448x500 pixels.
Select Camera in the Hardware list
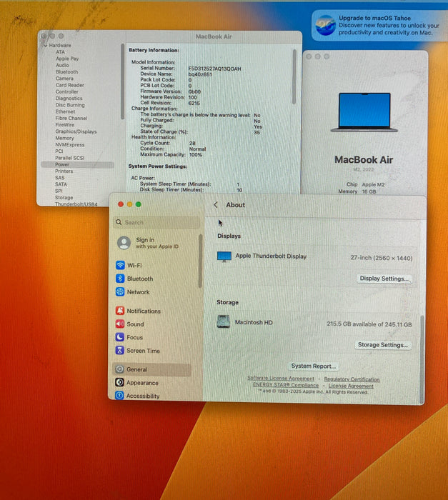point(64,79)
